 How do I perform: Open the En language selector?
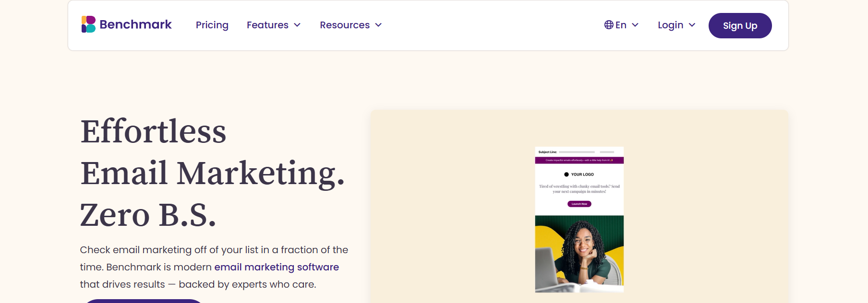coord(621,25)
